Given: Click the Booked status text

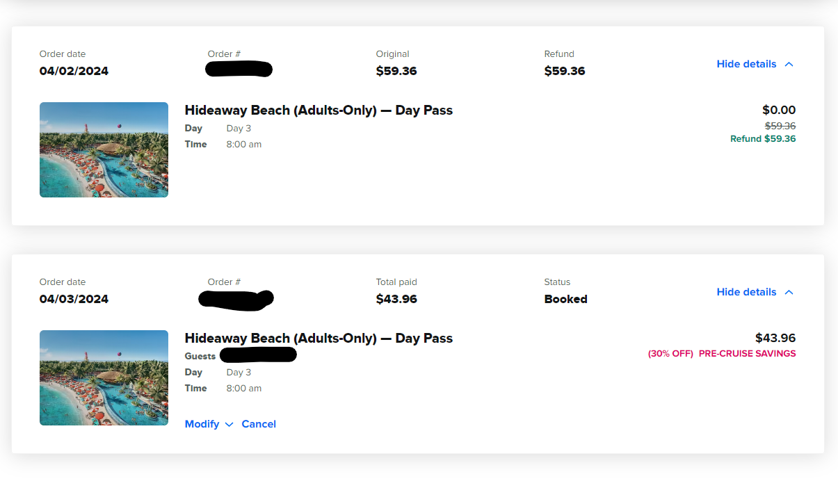Looking at the screenshot, I should pos(565,300).
